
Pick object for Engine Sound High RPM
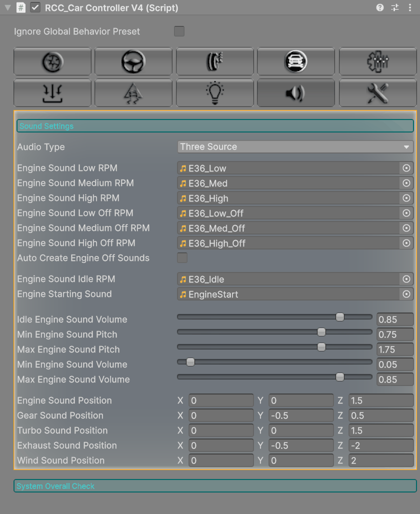[406, 198]
